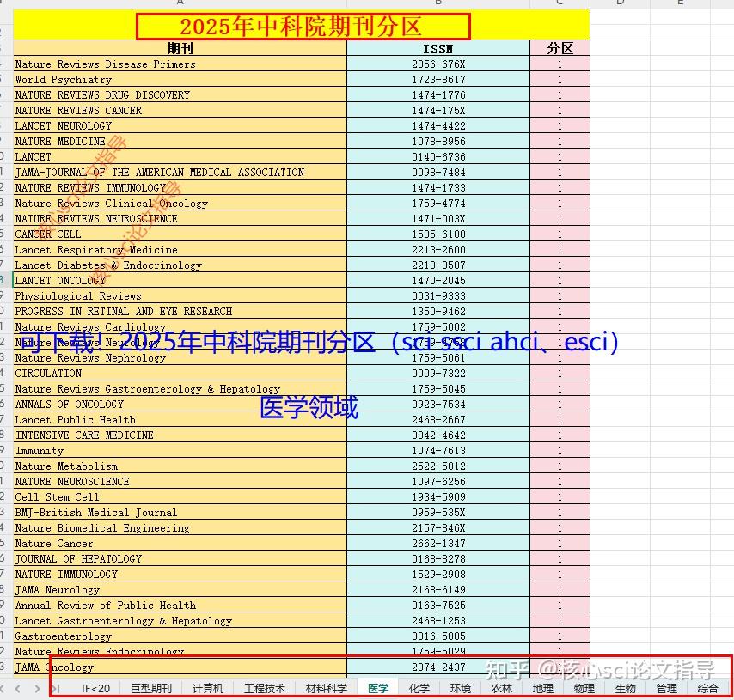734x700 pixels.
Task: Switch to the 生物 sheet tab
Action: (x=625, y=688)
